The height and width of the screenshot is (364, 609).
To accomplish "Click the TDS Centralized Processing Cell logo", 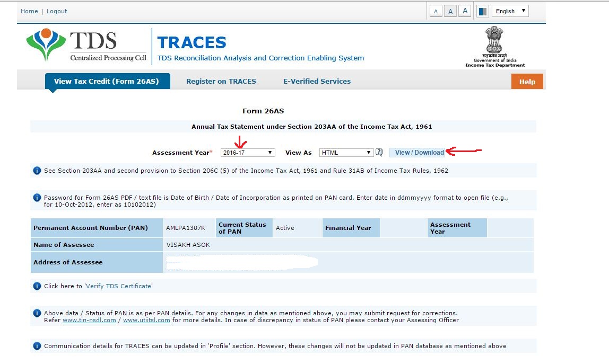I will coord(86,45).
